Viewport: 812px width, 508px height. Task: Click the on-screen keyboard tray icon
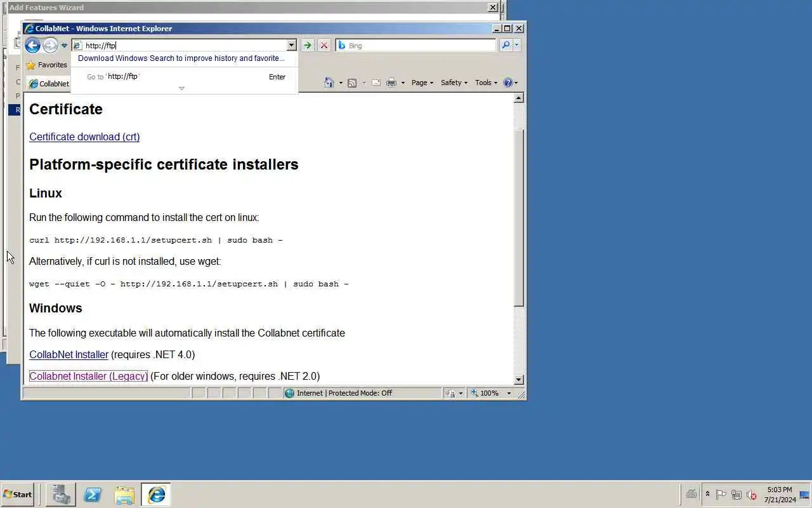pyautogui.click(x=691, y=494)
